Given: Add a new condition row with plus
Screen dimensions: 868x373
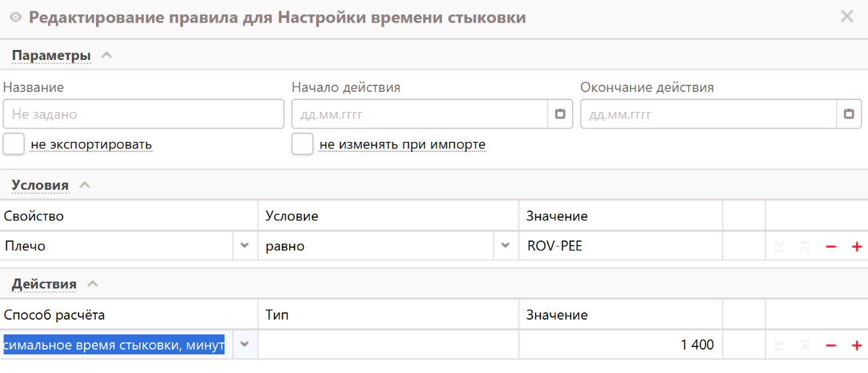Looking at the screenshot, I should (857, 246).
